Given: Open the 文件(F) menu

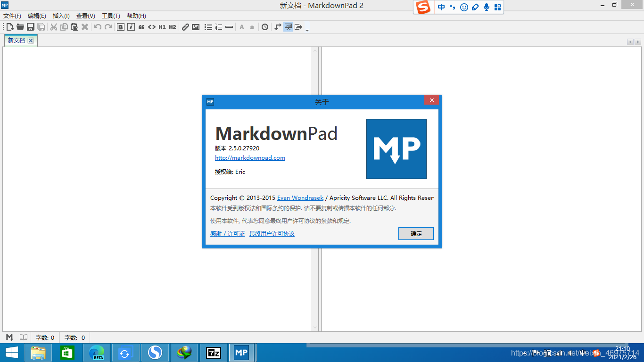Looking at the screenshot, I should (12, 16).
